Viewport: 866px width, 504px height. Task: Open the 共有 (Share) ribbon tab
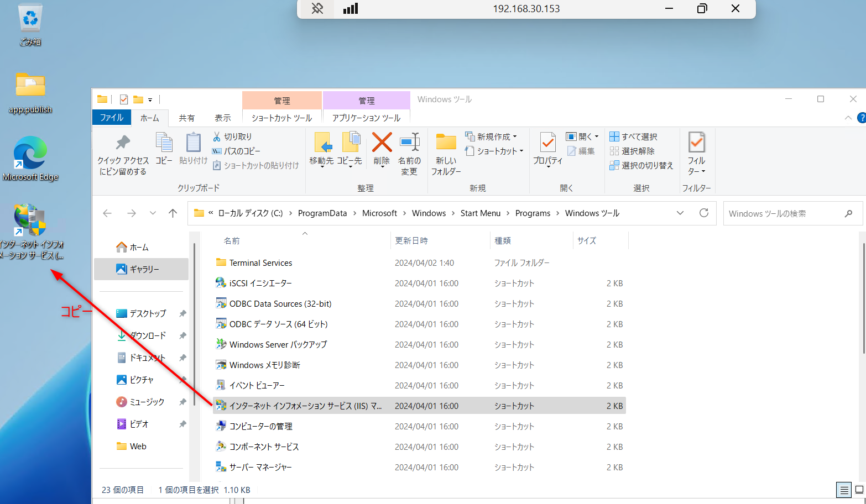[187, 118]
